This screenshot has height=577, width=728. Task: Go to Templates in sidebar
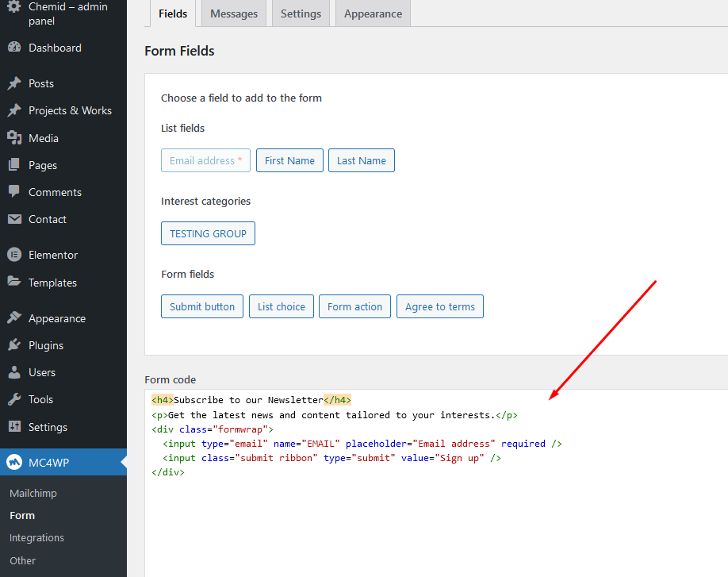(x=52, y=282)
